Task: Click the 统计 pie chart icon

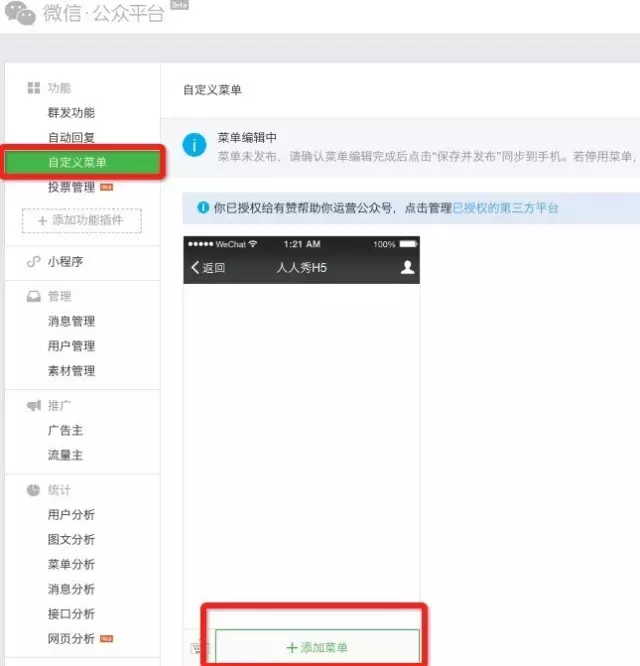Action: 34,490
